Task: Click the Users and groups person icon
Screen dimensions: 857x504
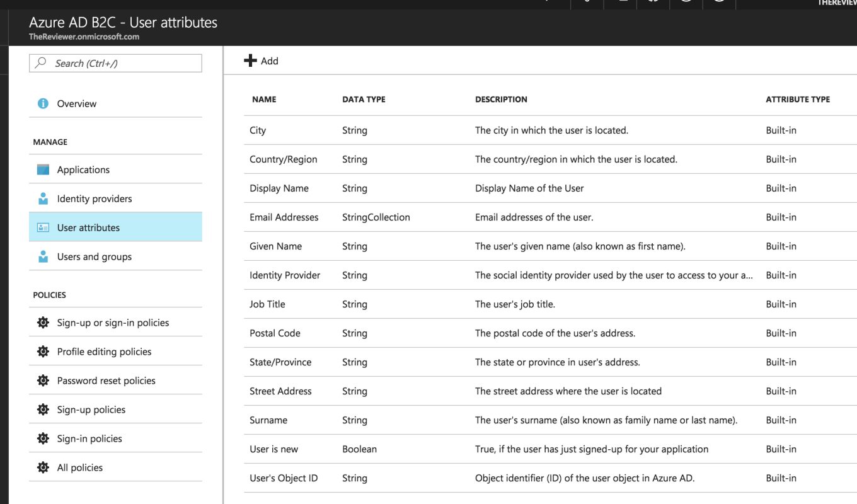Action: (x=43, y=256)
